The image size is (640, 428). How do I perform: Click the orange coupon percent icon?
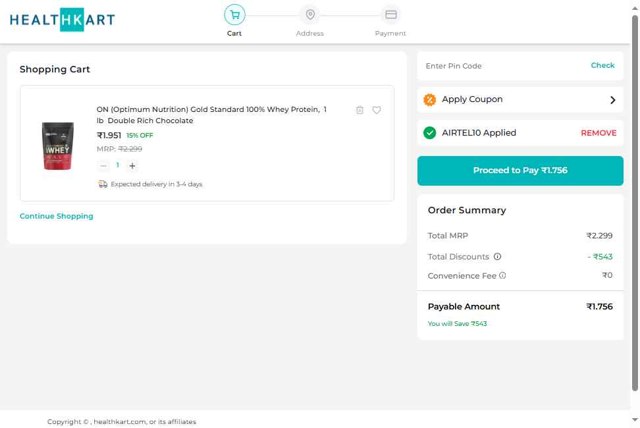pos(429,100)
